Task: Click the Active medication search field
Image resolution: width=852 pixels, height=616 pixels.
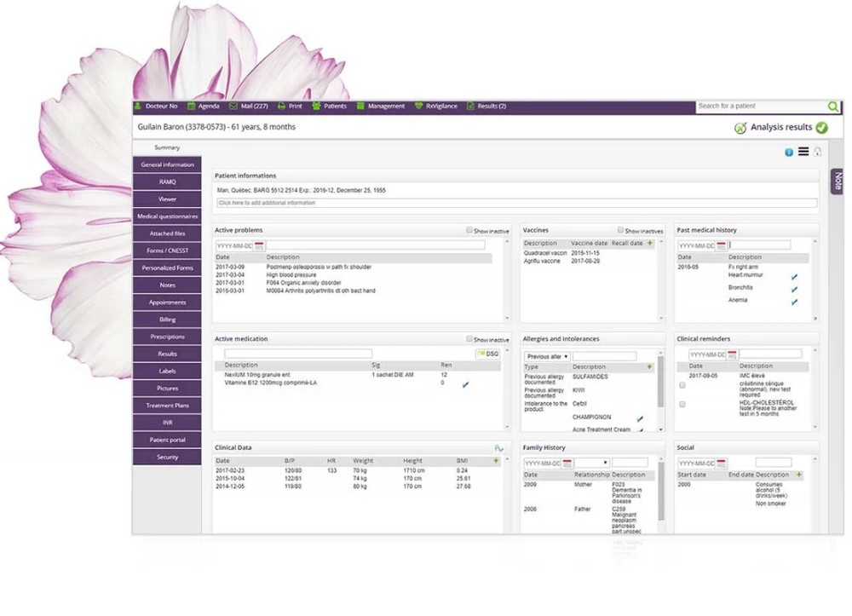Action: (298, 354)
